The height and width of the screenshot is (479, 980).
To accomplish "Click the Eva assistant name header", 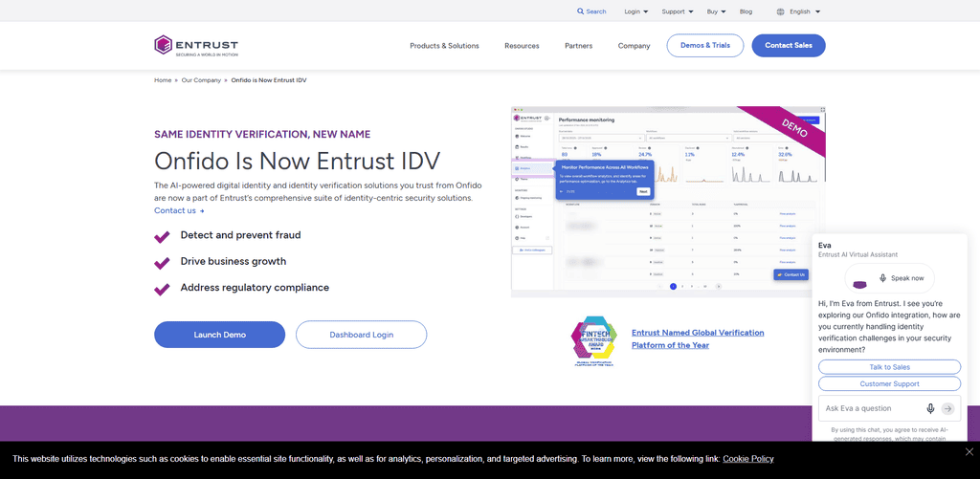I will click(x=825, y=246).
